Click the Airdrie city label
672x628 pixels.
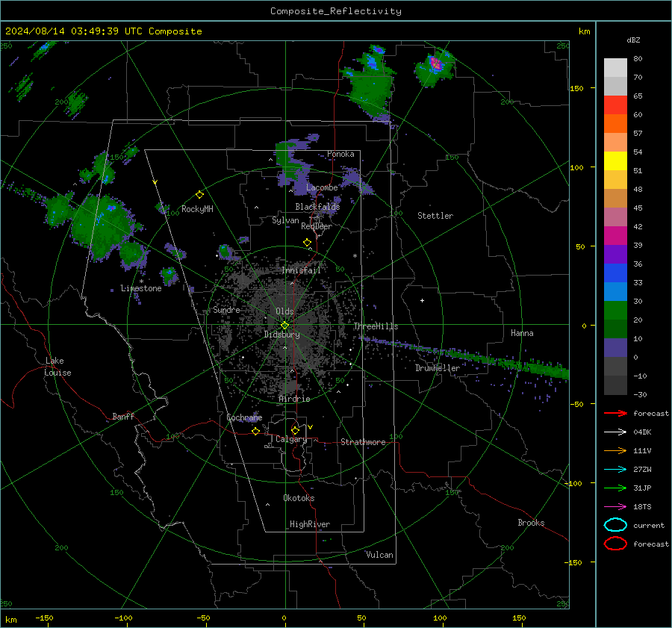[x=294, y=399]
